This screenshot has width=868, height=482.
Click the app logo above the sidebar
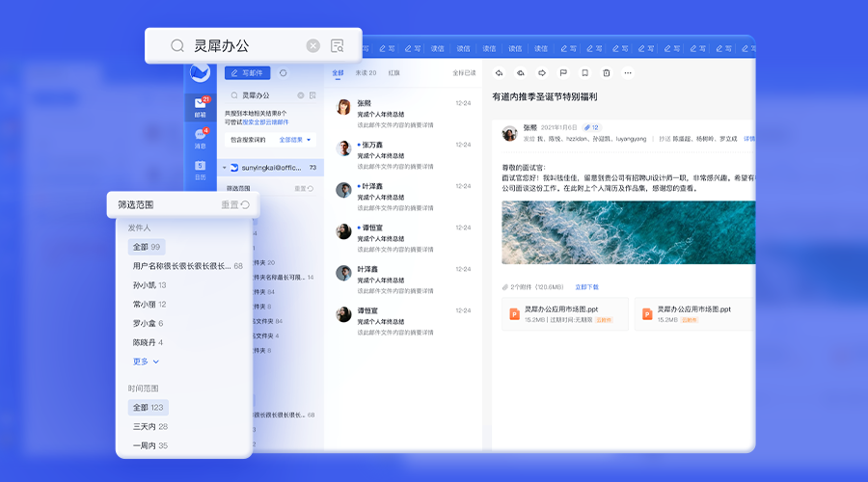pyautogui.click(x=200, y=72)
